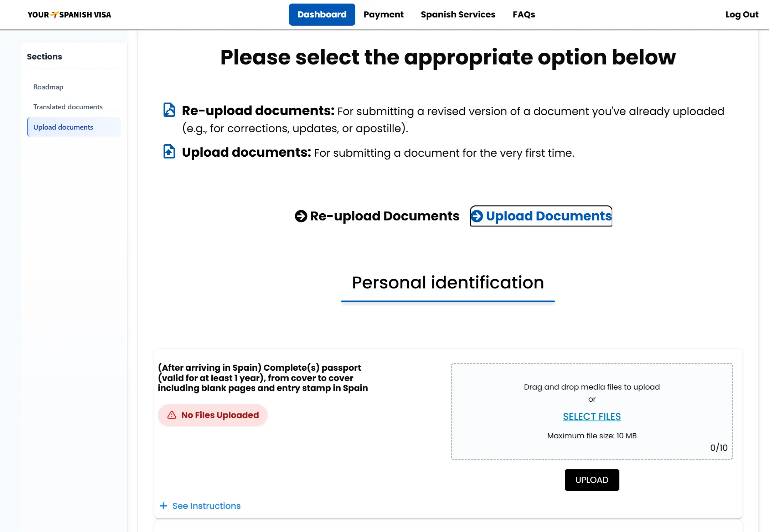Open the Spanish Services menu item

[458, 15]
